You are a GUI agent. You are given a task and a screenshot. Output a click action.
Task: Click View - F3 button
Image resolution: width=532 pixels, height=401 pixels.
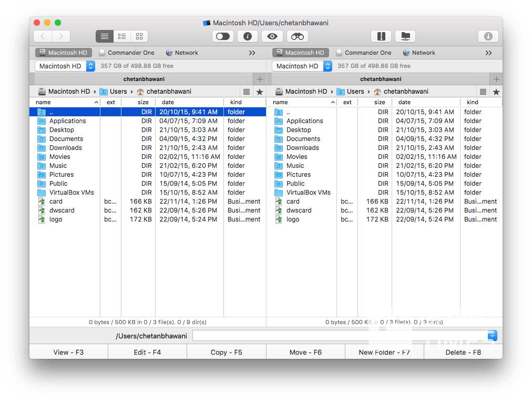point(68,352)
